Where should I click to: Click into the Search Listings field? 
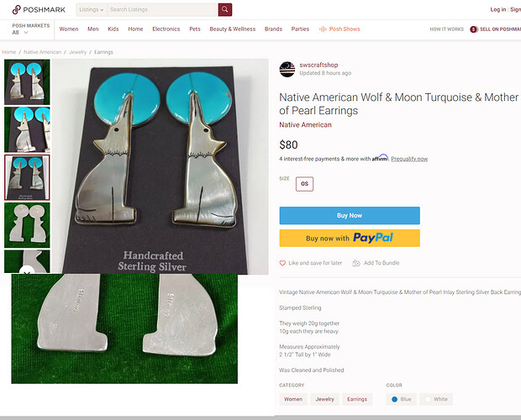tap(162, 9)
